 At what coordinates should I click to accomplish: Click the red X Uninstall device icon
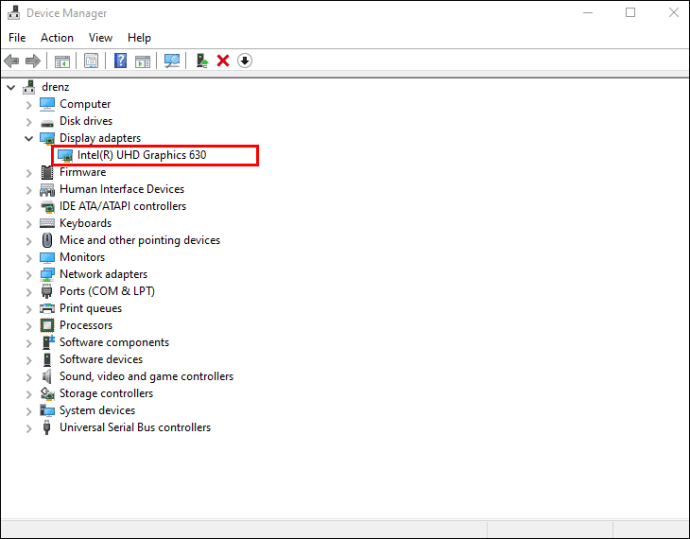pos(223,61)
